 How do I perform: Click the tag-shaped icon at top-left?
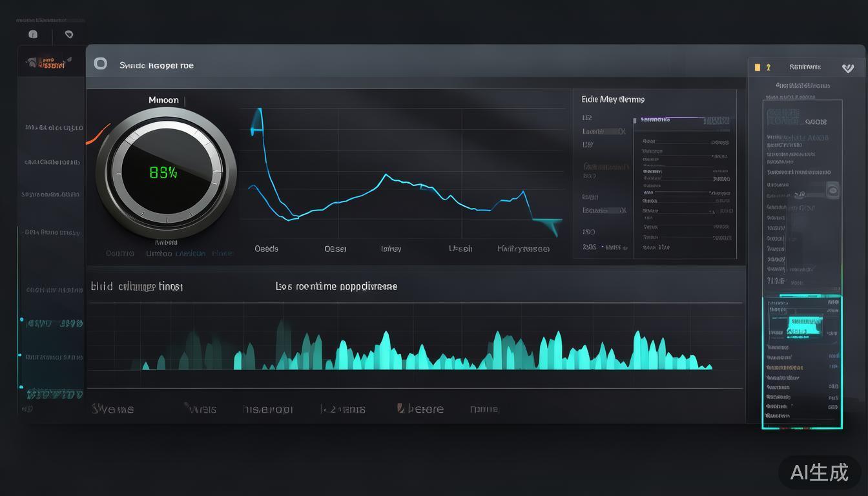click(x=69, y=34)
